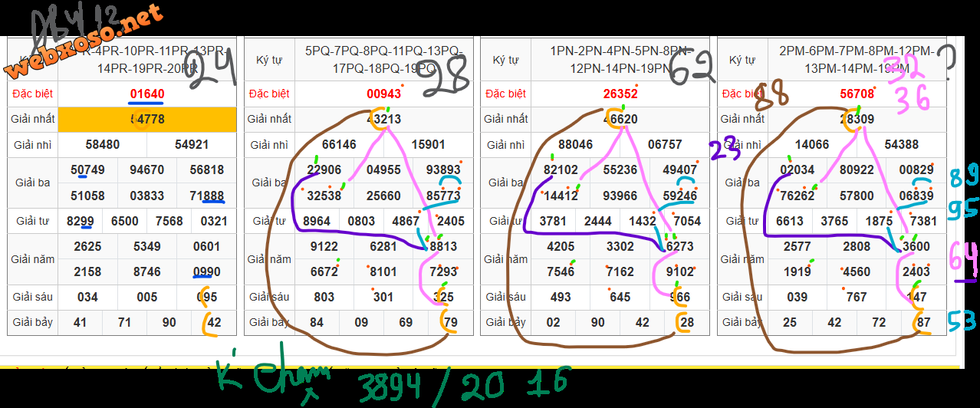The height and width of the screenshot is (408, 980).
Task: Click second prize number 88046
Action: [x=575, y=144]
